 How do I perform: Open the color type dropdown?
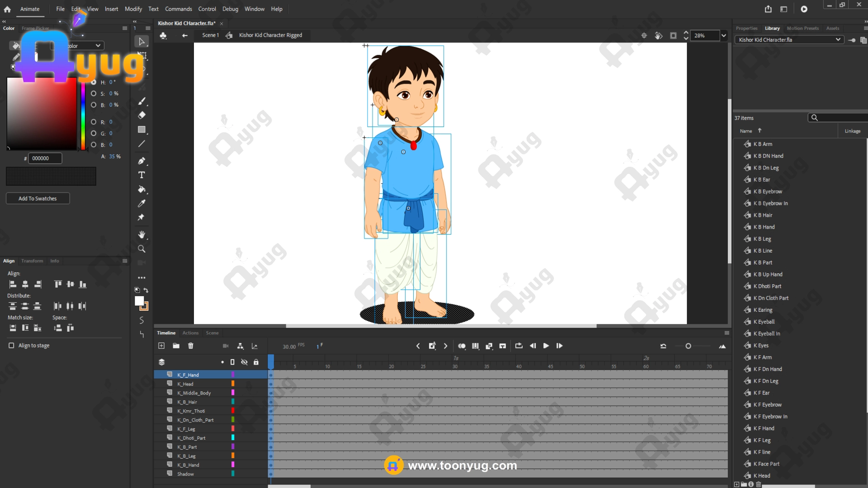(98, 46)
